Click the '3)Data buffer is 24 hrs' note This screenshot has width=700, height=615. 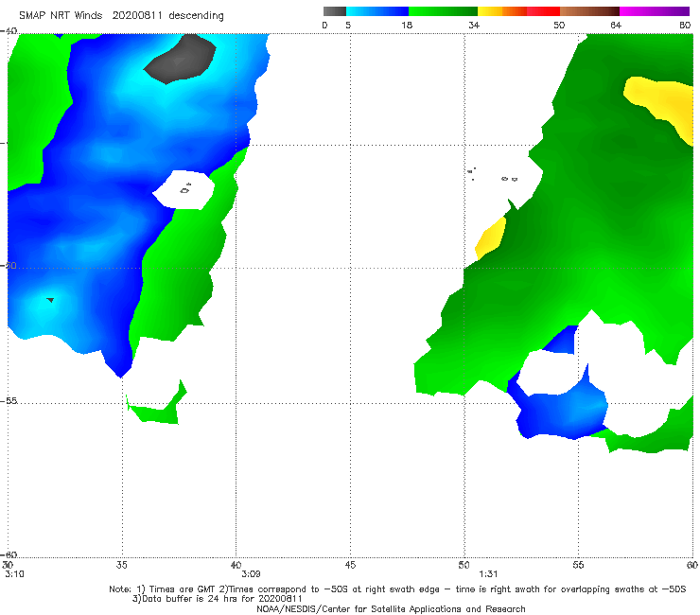pyautogui.click(x=218, y=599)
